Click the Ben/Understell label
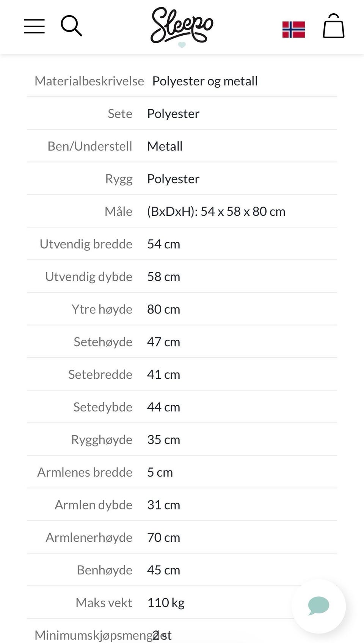The height and width of the screenshot is (643, 364). point(90,146)
